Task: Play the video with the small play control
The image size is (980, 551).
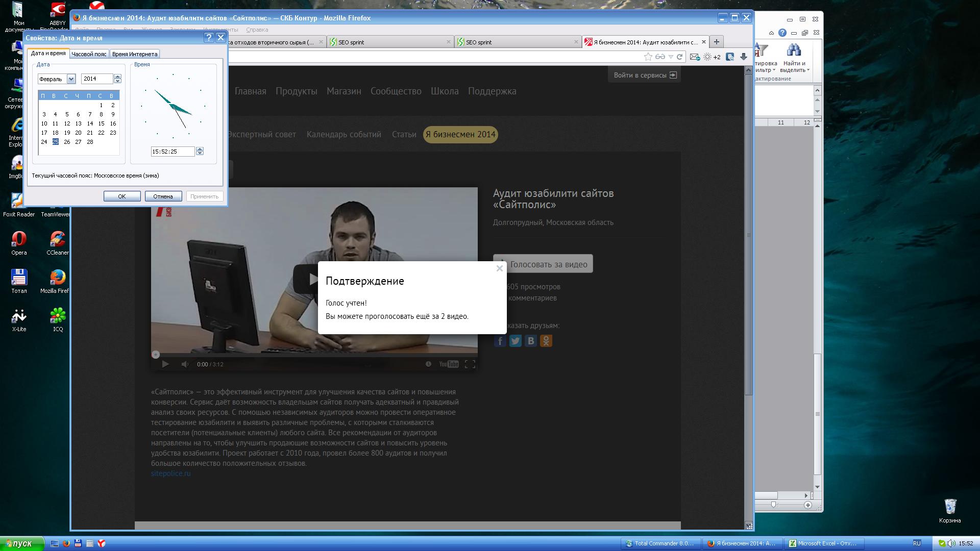Action: pos(165,364)
